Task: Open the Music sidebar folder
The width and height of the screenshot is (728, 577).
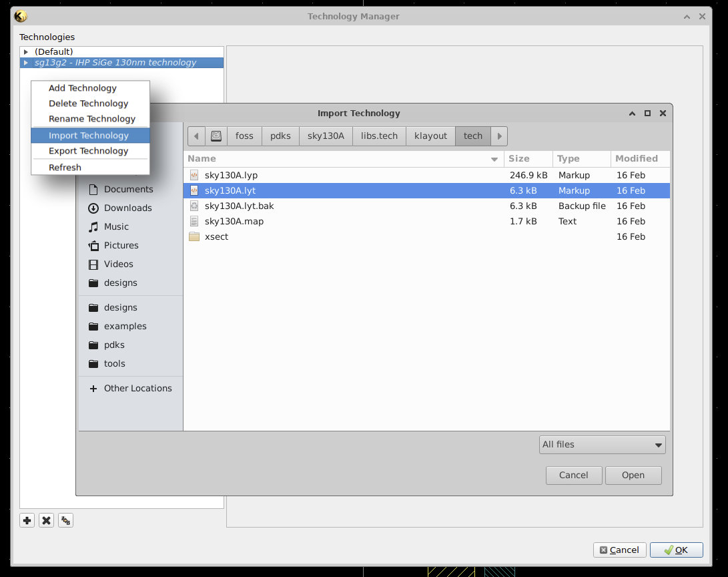Action: 116,226
